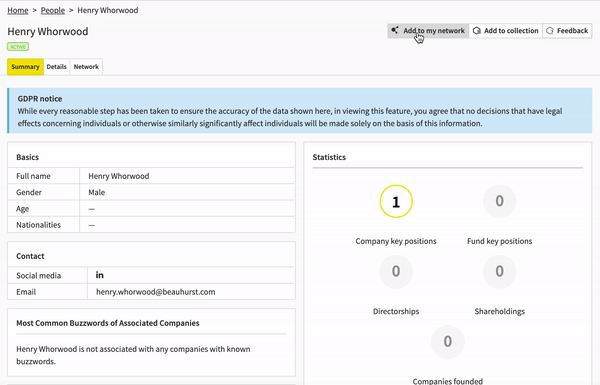Click the Directorships zero count circle
This screenshot has width=600, height=385.
coord(396,271)
